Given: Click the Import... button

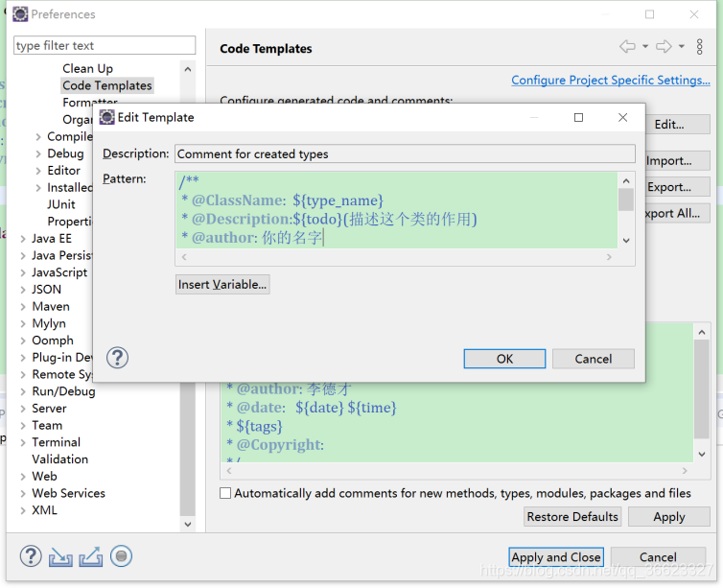Looking at the screenshot, I should [678, 161].
